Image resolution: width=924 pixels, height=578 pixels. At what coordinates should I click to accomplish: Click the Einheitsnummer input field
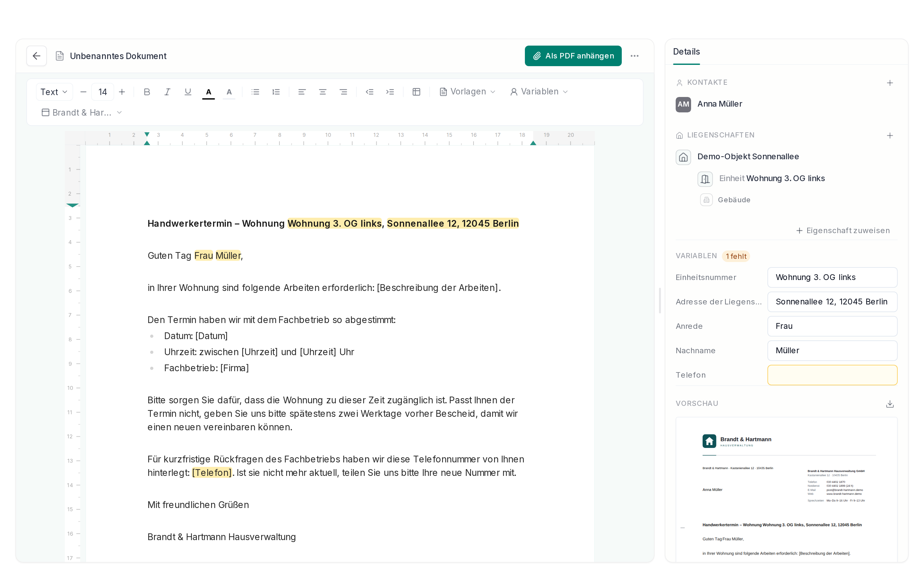click(832, 277)
